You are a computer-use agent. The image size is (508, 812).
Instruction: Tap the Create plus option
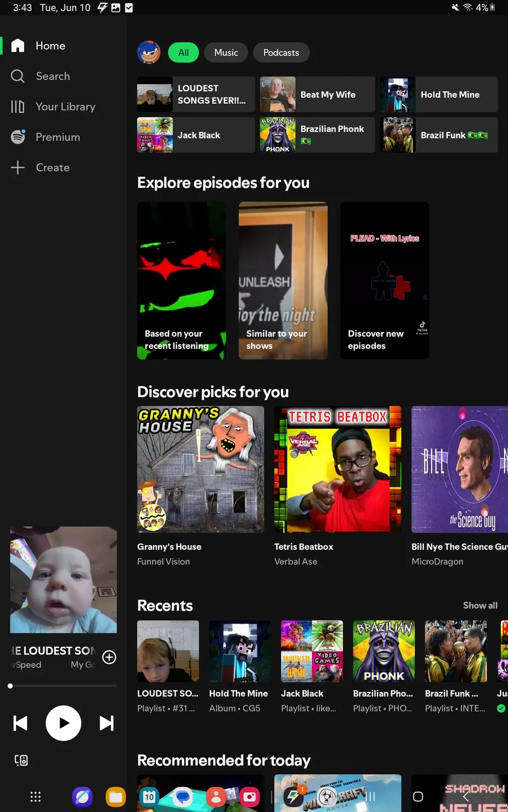(x=41, y=167)
